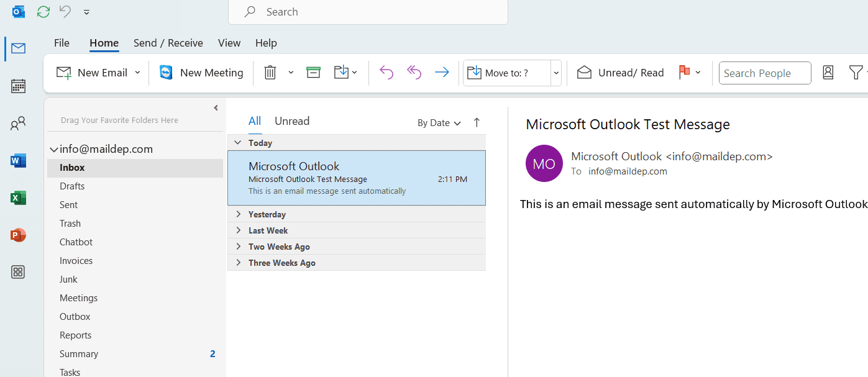The height and width of the screenshot is (377, 868).
Task: Open the Delete options dropdown arrow
Action: 291,73
